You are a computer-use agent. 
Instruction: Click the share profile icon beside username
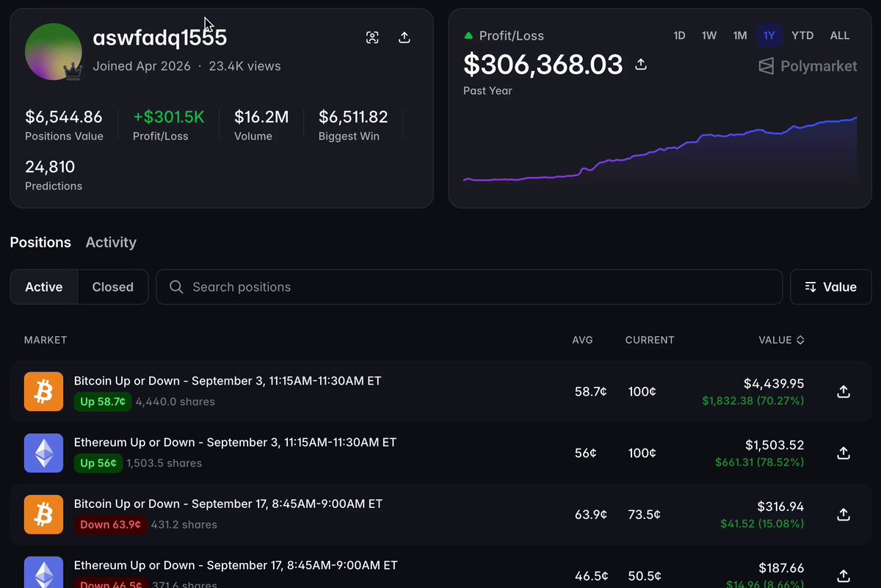click(404, 38)
